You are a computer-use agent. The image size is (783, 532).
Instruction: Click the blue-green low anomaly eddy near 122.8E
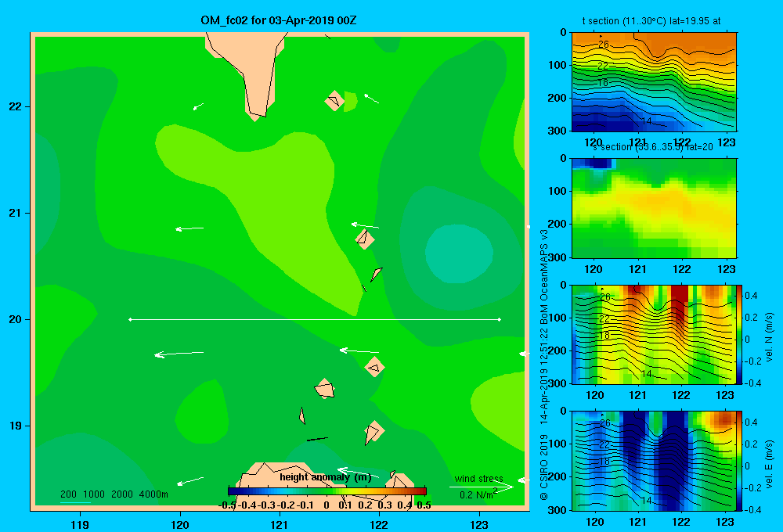point(459,253)
